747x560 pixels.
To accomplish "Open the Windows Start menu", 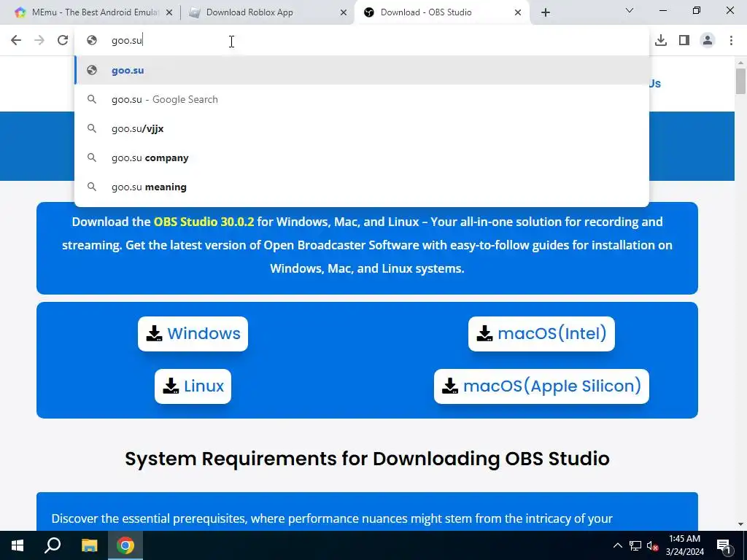I will 18,545.
